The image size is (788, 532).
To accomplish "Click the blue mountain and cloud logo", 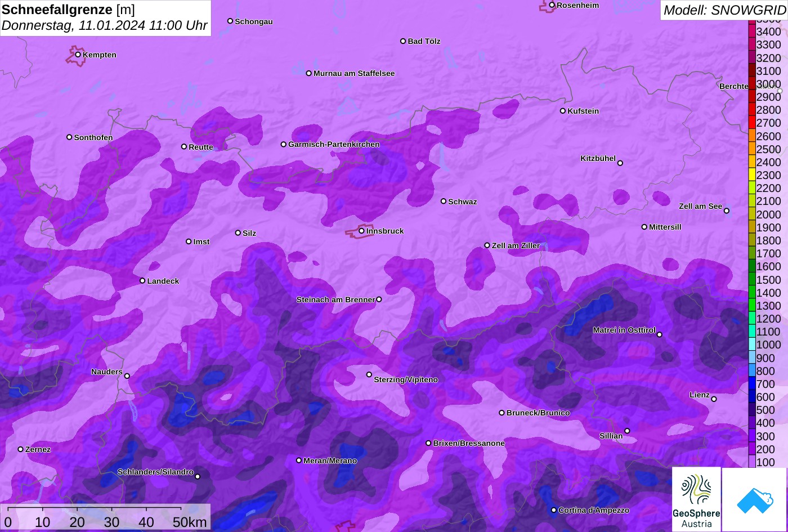I will (x=755, y=499).
